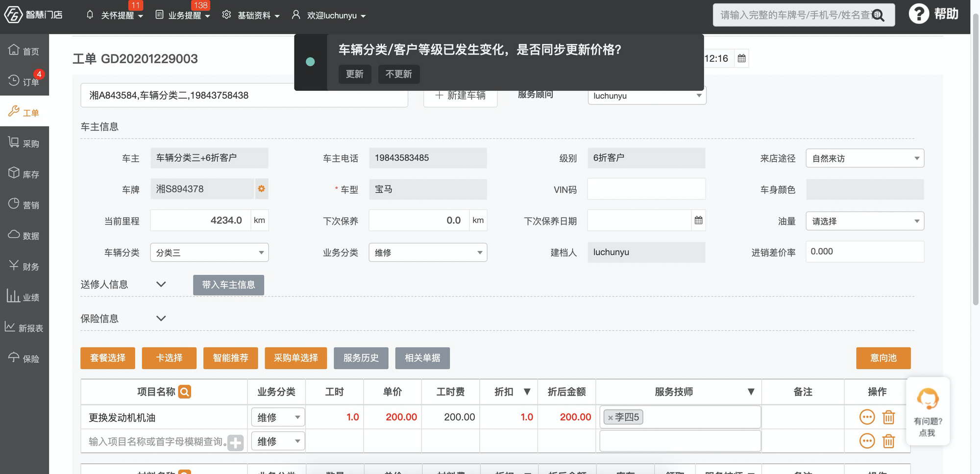This screenshot has height=474, width=980.
Task: Click the plus icon to add project
Action: coord(235,443)
